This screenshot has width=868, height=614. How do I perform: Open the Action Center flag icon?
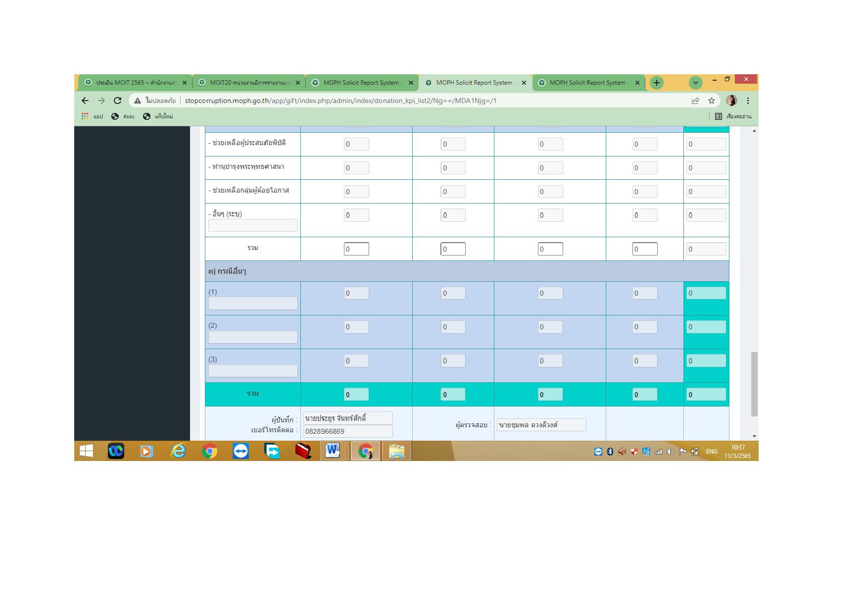pyautogui.click(x=682, y=451)
